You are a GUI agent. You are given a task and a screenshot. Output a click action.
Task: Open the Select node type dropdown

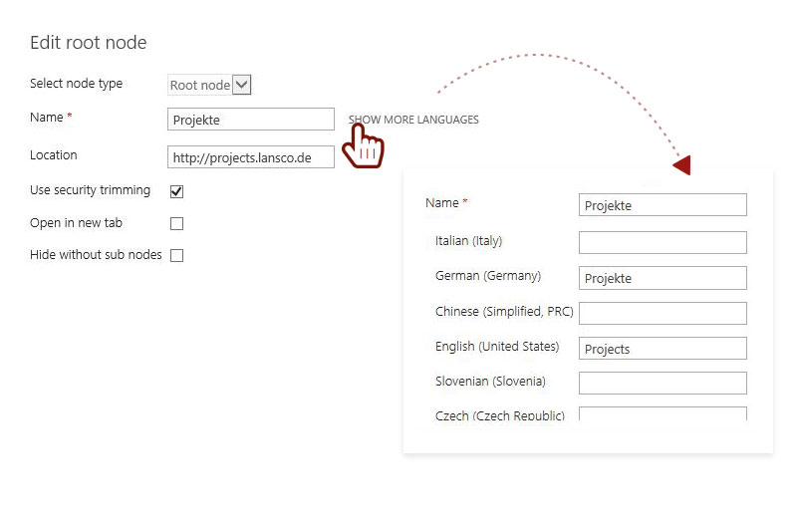pyautogui.click(x=209, y=85)
